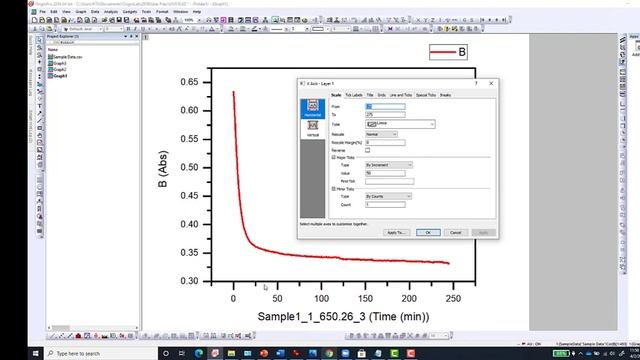
Task: Click the From input field
Action: click(x=385, y=107)
